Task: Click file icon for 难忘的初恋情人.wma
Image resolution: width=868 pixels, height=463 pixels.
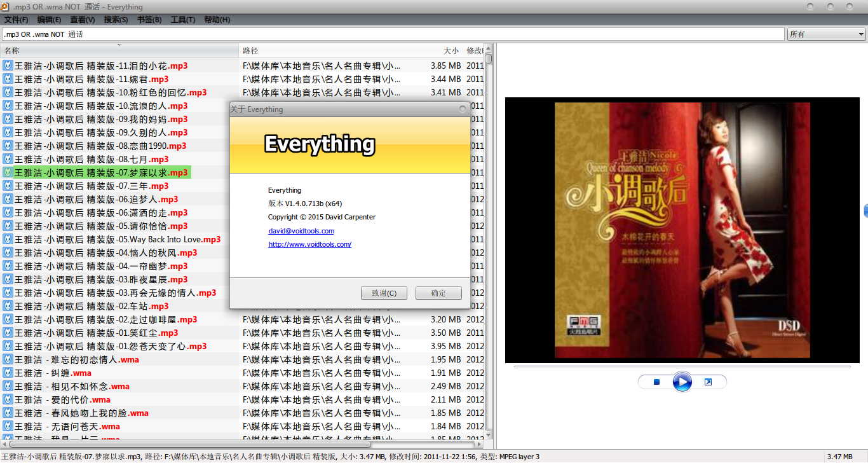Action: [8, 359]
